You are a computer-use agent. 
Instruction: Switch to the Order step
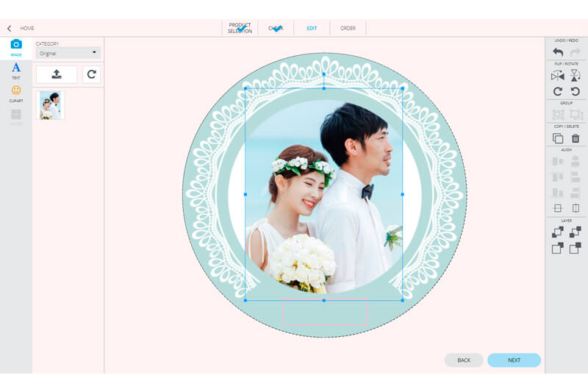point(348,28)
